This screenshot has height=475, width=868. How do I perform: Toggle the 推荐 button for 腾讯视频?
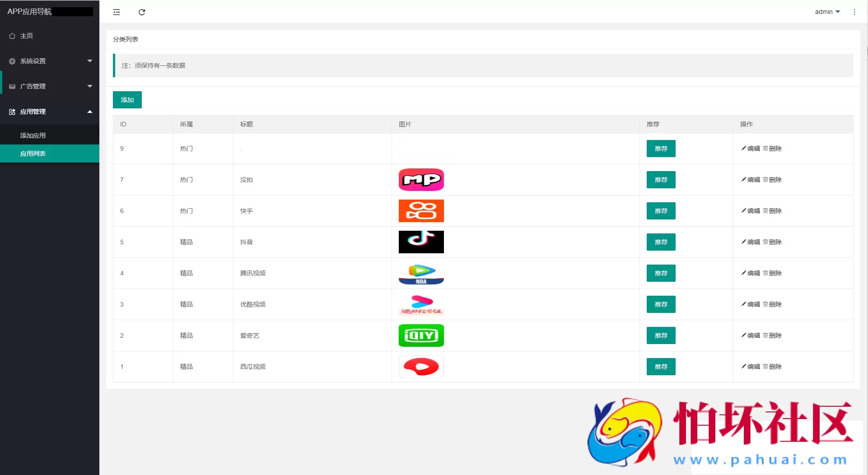point(661,273)
